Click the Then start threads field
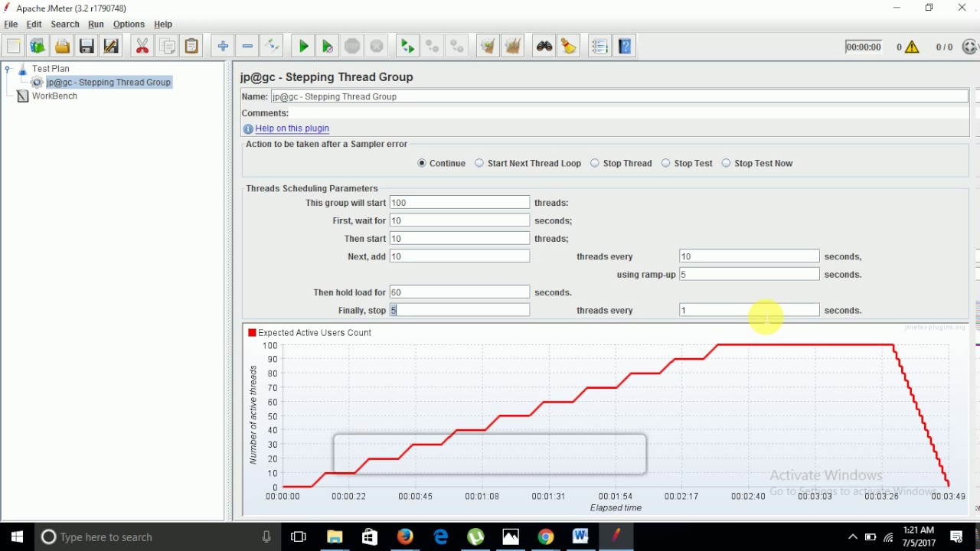Image resolution: width=980 pixels, height=551 pixels. point(459,239)
